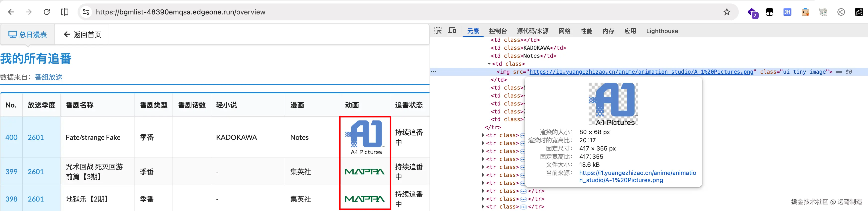Open the orange box-face extension icon
Image resolution: width=868 pixels, height=211 pixels.
(805, 12)
